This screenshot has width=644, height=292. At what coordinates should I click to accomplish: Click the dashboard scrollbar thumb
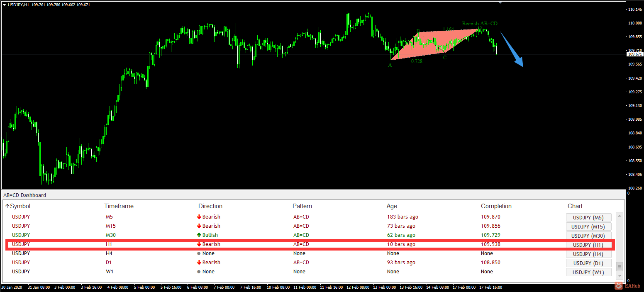pyautogui.click(x=620, y=266)
